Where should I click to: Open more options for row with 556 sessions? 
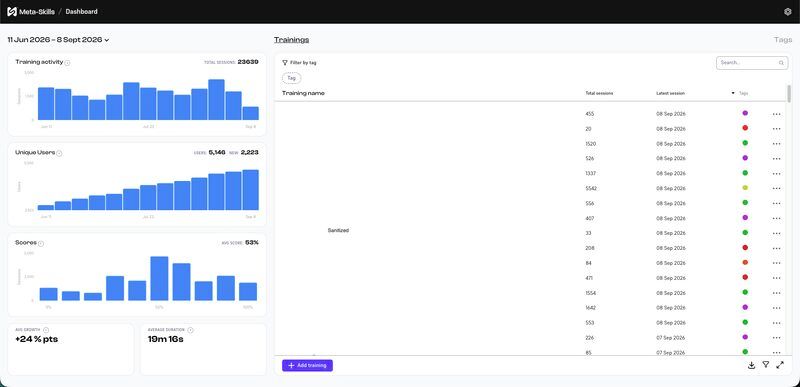coord(777,203)
